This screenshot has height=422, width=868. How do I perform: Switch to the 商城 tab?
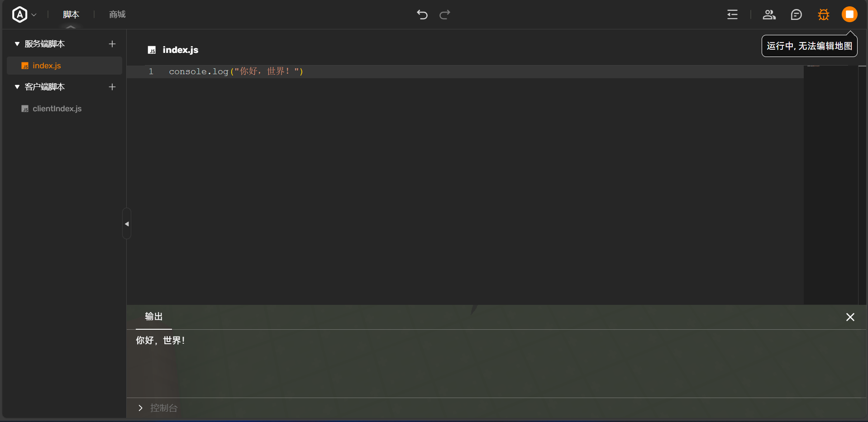(117, 14)
